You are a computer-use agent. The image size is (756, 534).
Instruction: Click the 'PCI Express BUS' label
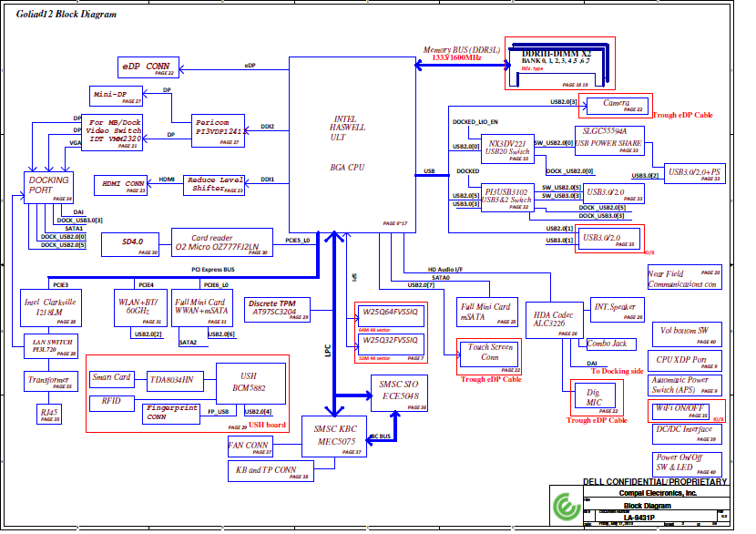pos(212,270)
